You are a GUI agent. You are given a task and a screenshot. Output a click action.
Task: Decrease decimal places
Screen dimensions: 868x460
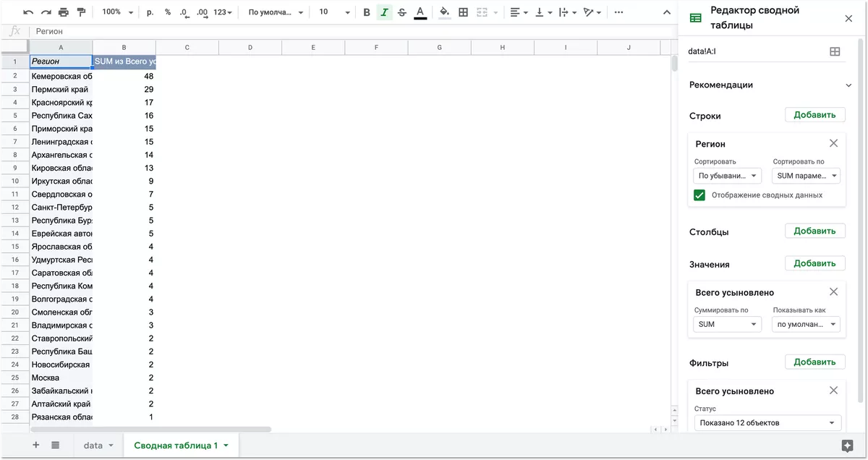[184, 12]
